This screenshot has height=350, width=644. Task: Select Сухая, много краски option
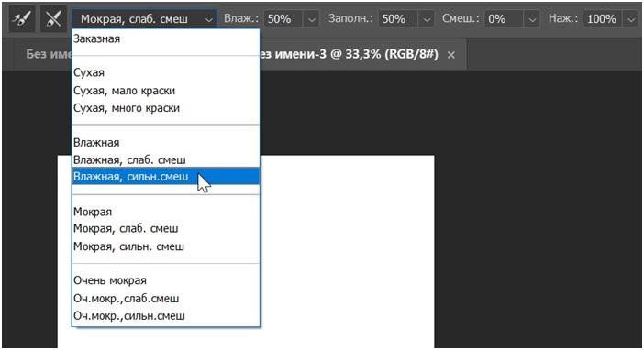point(165,108)
